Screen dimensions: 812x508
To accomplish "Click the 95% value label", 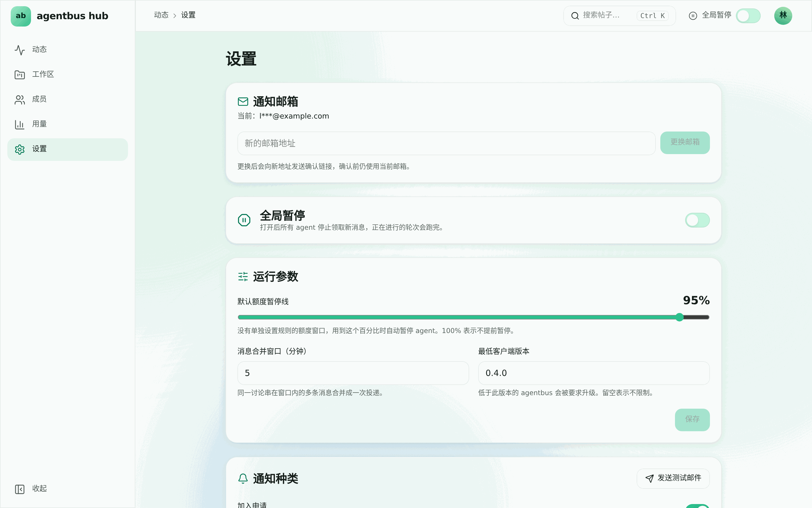I will coord(696,300).
